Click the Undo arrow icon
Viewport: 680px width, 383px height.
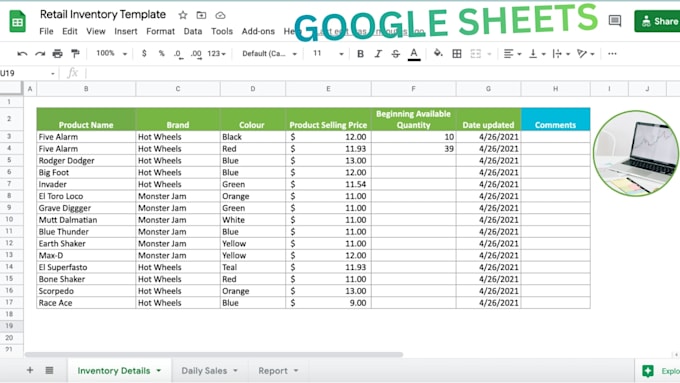pyautogui.click(x=22, y=54)
